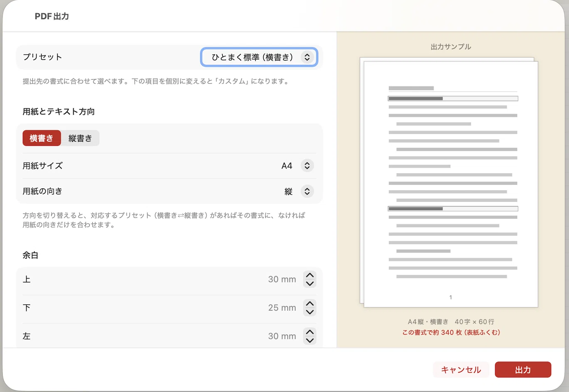This screenshot has width=569, height=392.
Task: Click the 30 mm left margin value
Action: pyautogui.click(x=282, y=336)
